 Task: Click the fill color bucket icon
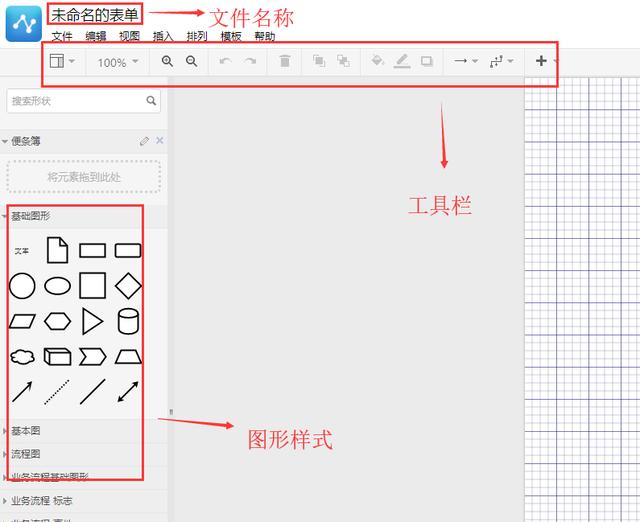(x=377, y=61)
